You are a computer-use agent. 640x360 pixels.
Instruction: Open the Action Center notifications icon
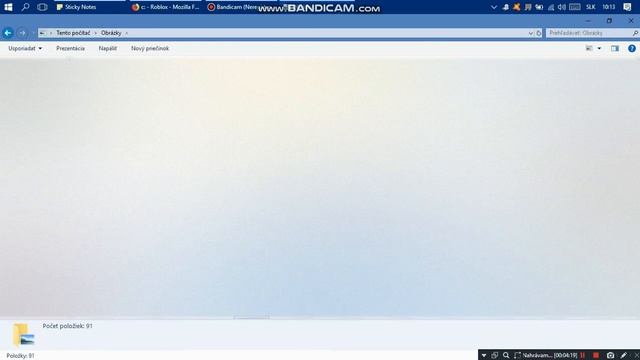tap(627, 7)
